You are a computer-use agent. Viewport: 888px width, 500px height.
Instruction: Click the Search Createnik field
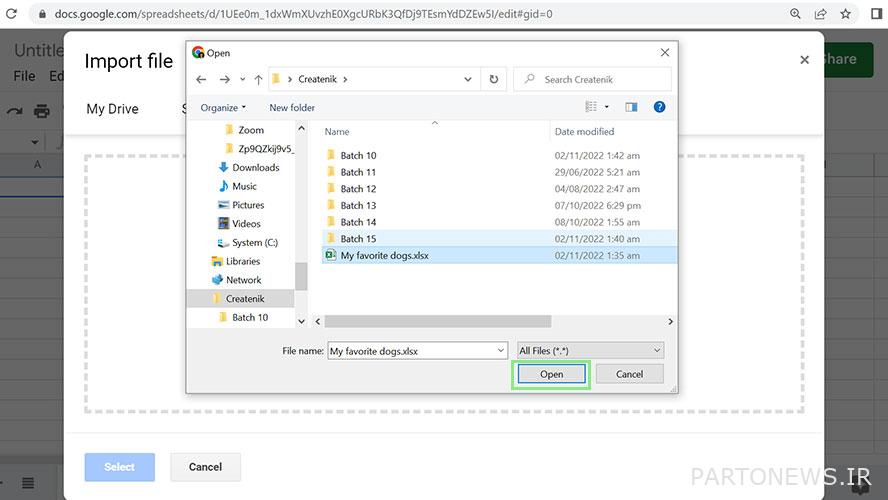point(592,79)
